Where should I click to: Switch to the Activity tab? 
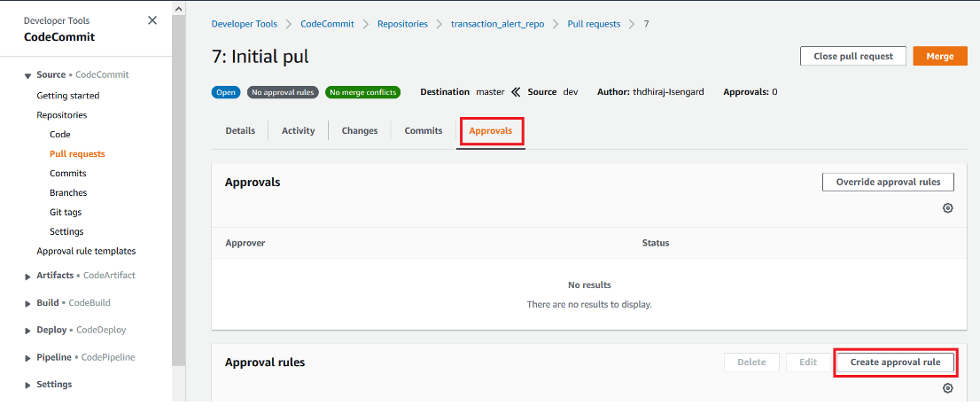[x=298, y=130]
